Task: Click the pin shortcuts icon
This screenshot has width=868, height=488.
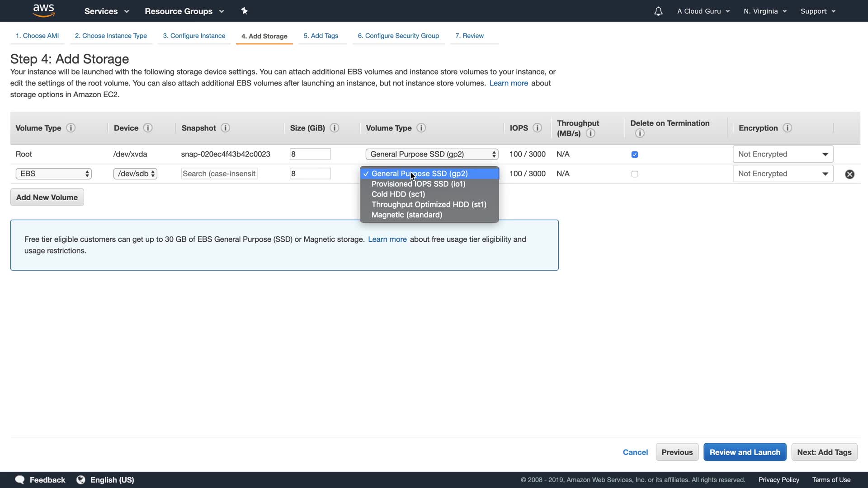Action: [x=244, y=11]
